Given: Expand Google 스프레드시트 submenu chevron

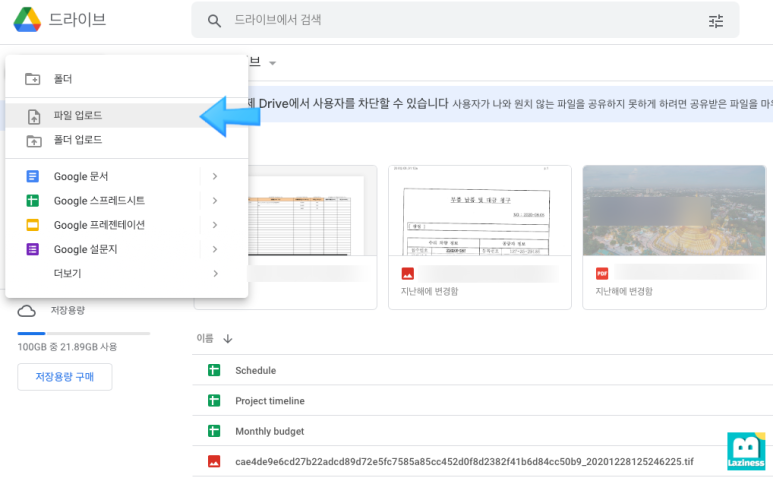Looking at the screenshot, I should (215, 201).
